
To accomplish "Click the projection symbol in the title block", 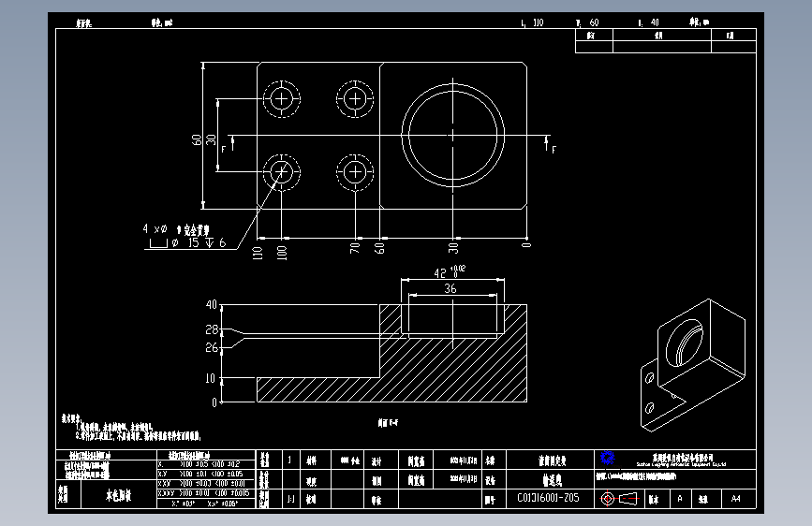I will click(x=619, y=499).
